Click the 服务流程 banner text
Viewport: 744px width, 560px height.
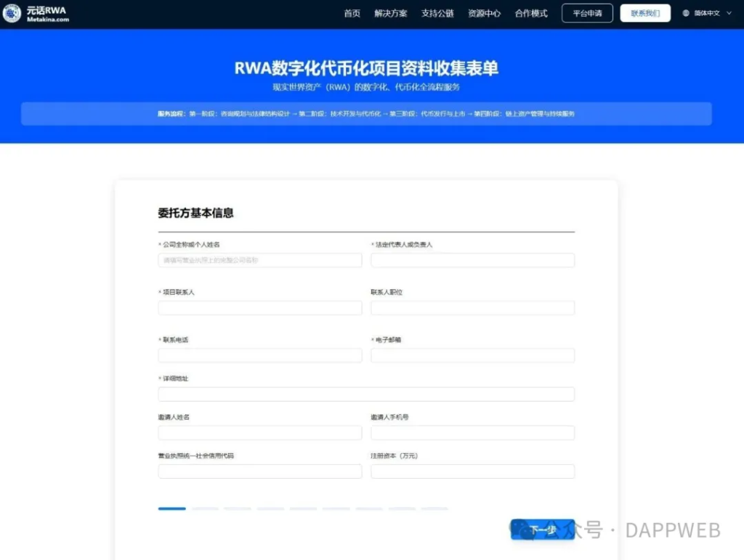[x=366, y=114]
